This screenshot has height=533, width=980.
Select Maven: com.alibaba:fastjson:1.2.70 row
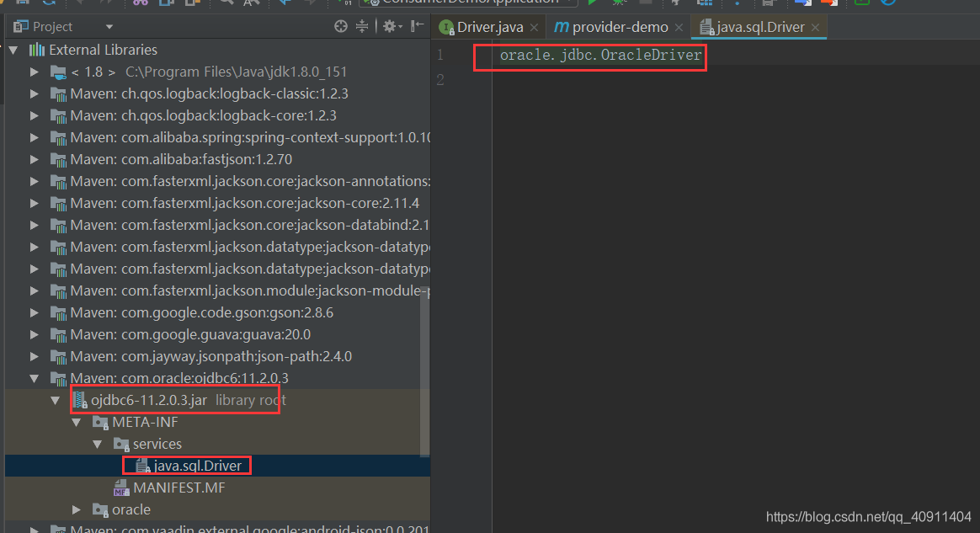point(217,159)
